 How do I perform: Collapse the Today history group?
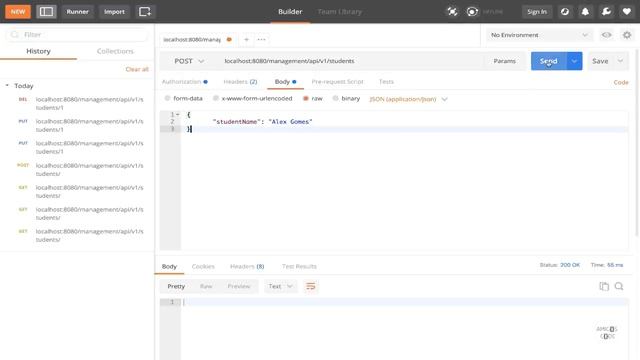(x=7, y=85)
